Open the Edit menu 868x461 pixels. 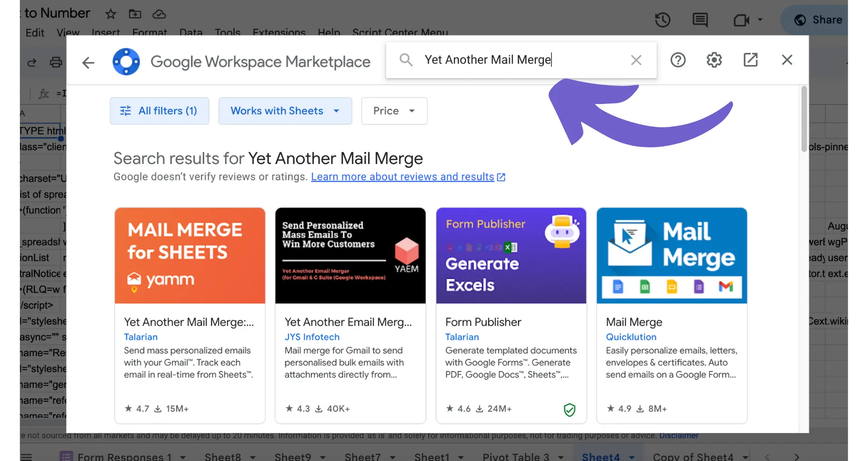(35, 33)
